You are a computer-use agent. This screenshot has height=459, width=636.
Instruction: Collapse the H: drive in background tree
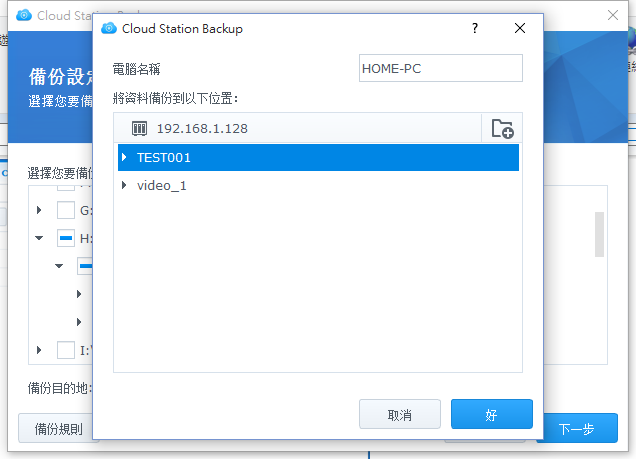pyautogui.click(x=39, y=238)
